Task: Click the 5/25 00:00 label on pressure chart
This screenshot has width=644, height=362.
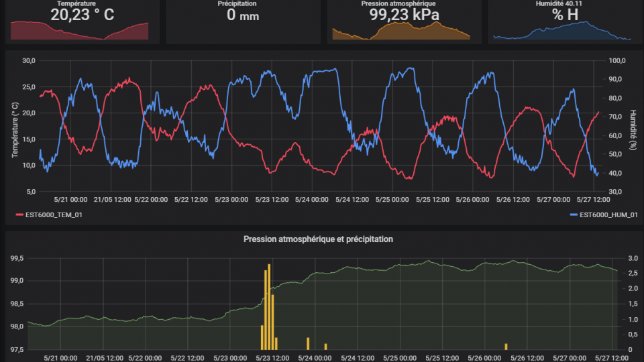Action: pos(400,358)
